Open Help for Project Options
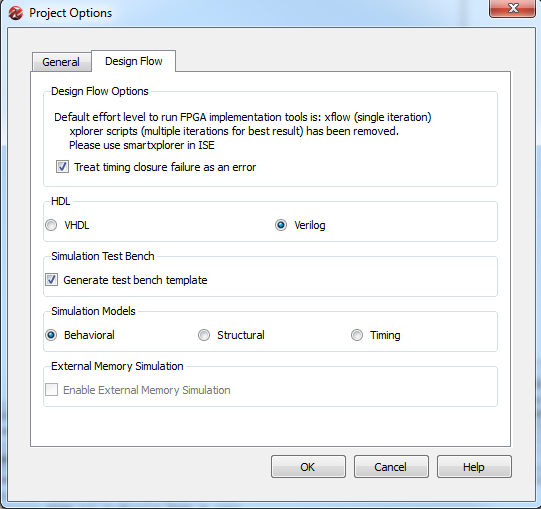 474,467
